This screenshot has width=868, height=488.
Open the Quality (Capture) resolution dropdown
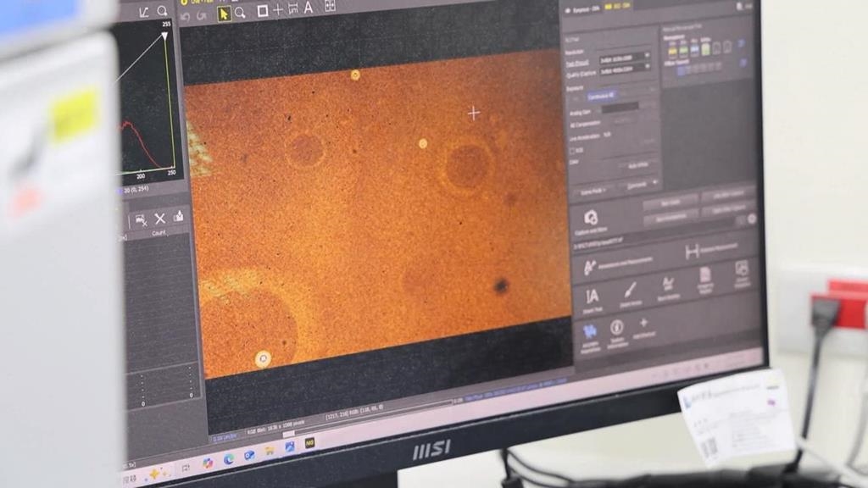pyautogui.click(x=623, y=69)
